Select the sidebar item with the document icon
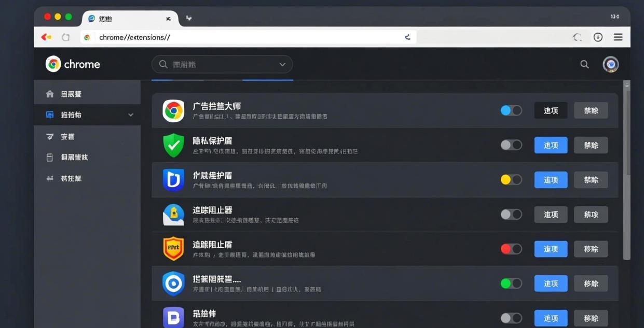This screenshot has width=644, height=328. click(87, 157)
